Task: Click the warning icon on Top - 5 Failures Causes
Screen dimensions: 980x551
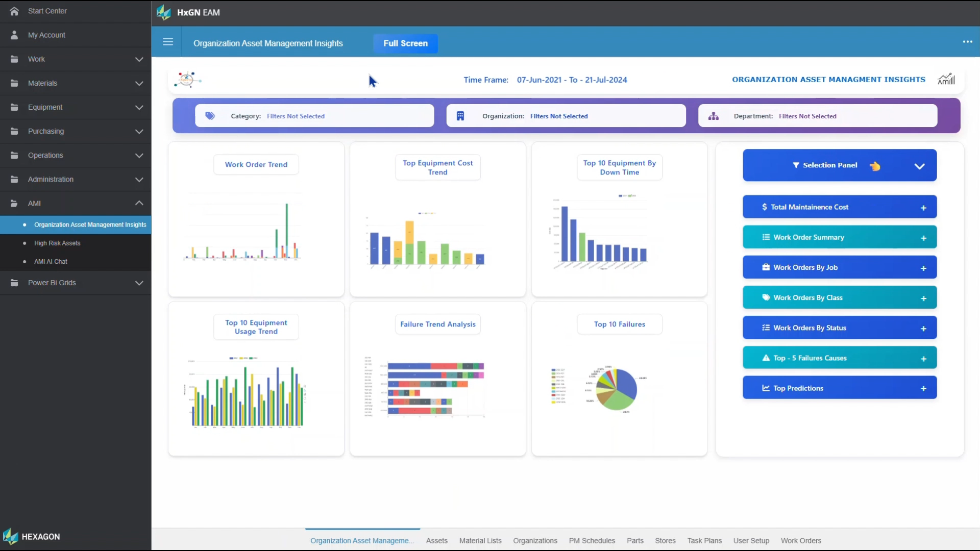Action: 765,358
